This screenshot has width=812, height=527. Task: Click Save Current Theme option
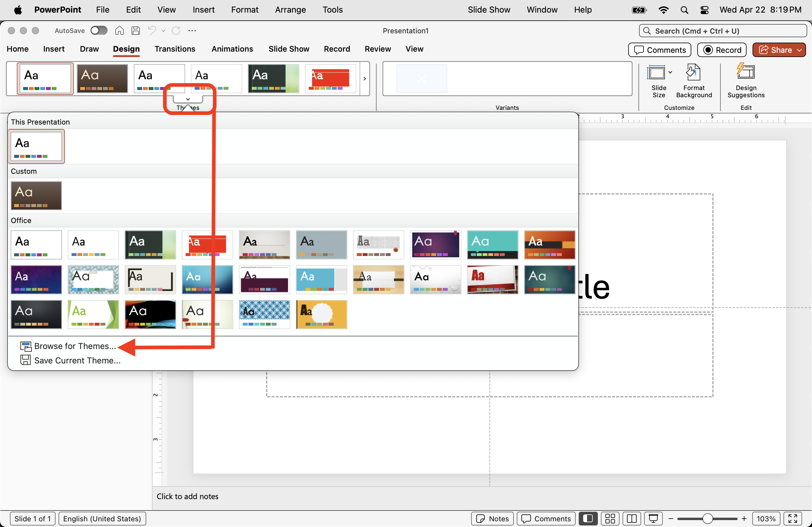coord(77,360)
